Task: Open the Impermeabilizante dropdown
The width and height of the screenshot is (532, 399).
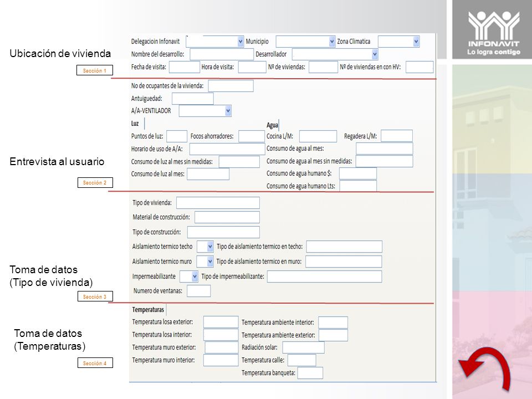Action: click(x=189, y=277)
